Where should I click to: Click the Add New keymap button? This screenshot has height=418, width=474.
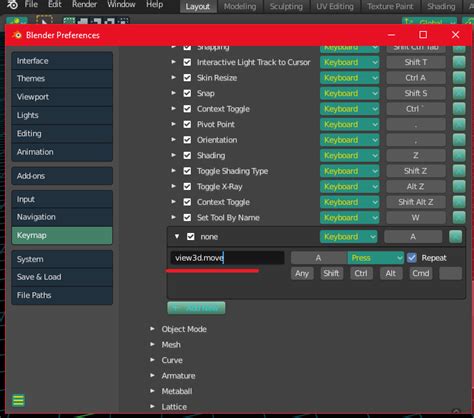196,308
